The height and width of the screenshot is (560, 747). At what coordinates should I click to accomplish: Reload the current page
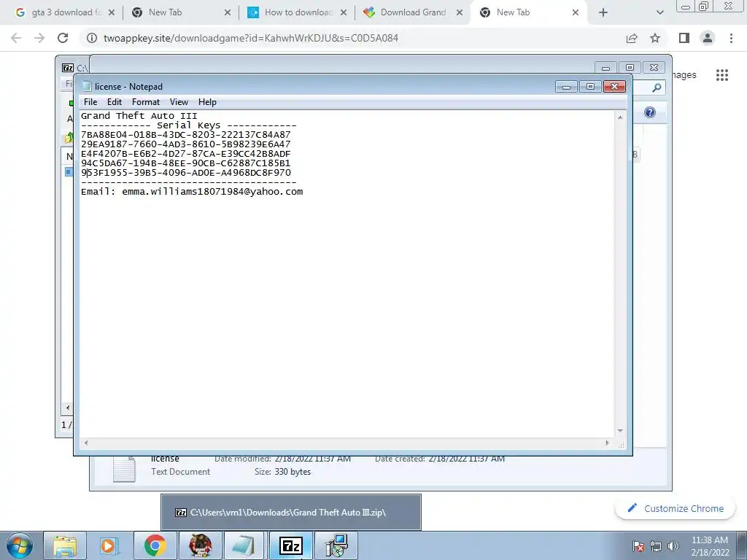(x=63, y=38)
